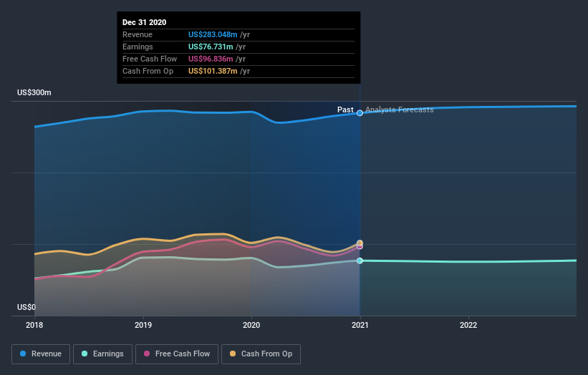The height and width of the screenshot is (375, 588).
Task: Click the Revenue row label in tooltip
Action: (138, 34)
